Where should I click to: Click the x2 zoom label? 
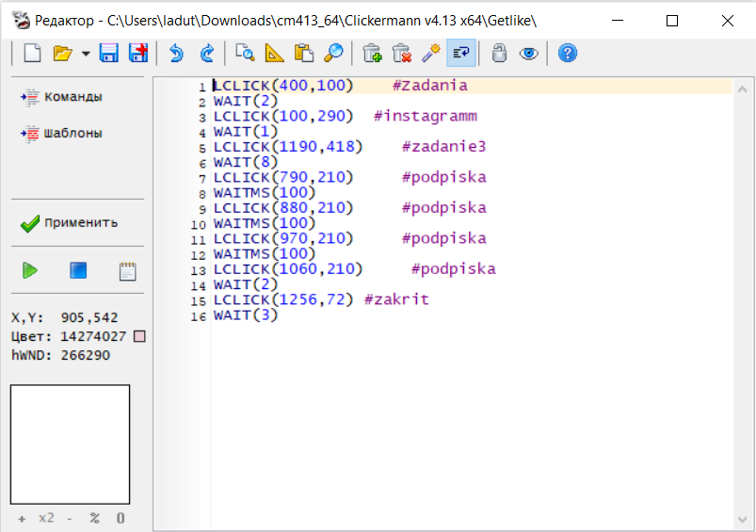point(46,518)
